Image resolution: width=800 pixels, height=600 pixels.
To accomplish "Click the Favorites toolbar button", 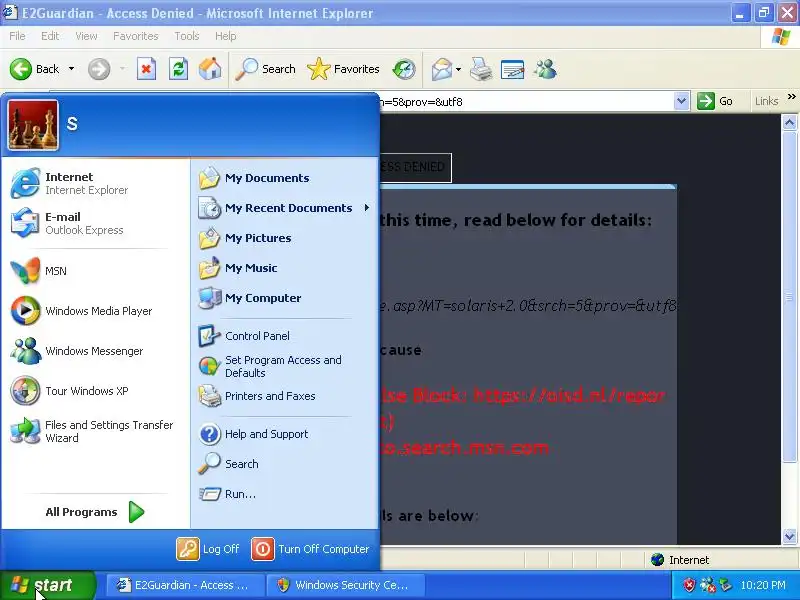I will click(343, 69).
